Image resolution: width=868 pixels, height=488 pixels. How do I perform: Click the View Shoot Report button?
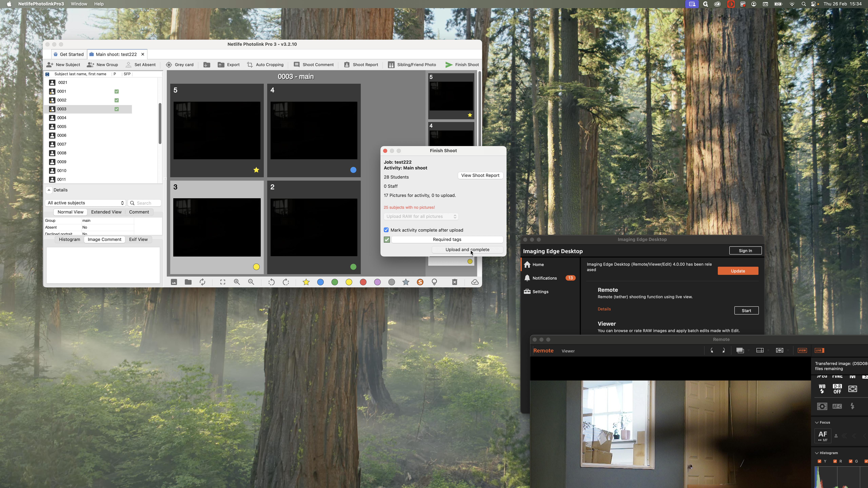[x=480, y=176]
